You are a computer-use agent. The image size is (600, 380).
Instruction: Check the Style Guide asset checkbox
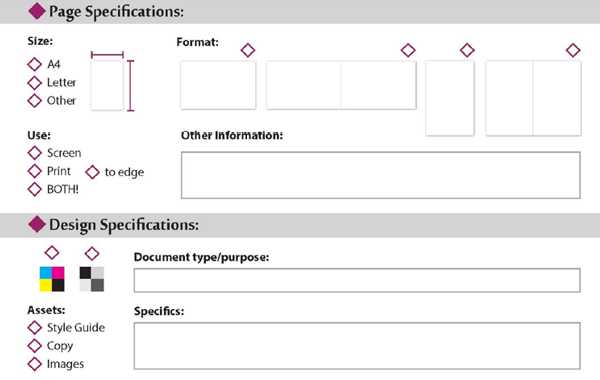34,328
